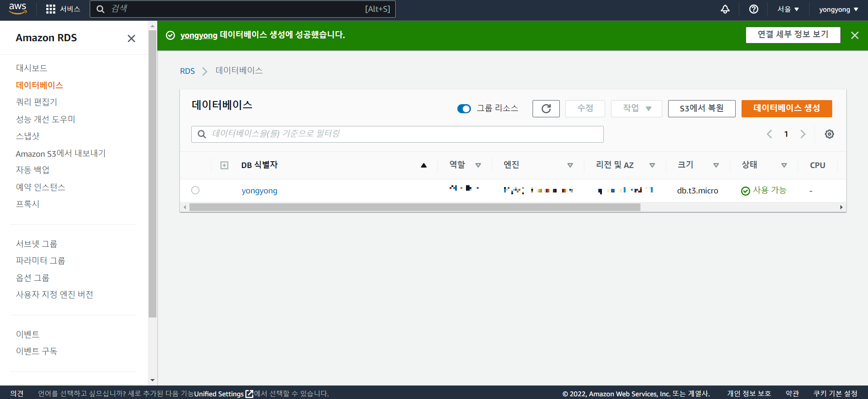Click 연결 세부 정보 보기 button
The height and width of the screenshot is (399, 868).
793,35
